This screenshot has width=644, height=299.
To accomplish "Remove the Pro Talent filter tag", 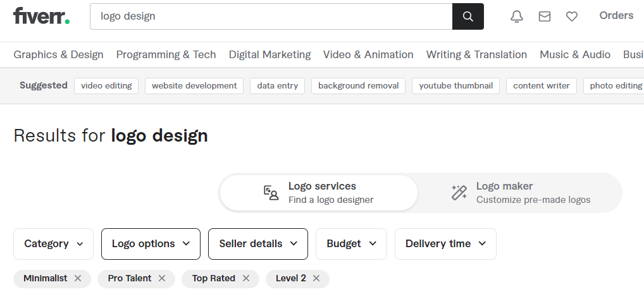I will [162, 278].
